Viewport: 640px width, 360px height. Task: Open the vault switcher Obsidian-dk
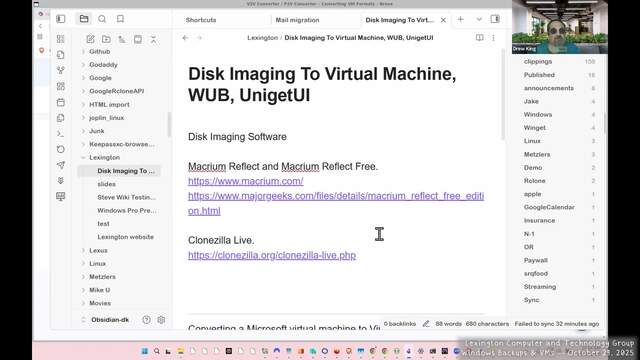pyautogui.click(x=110, y=320)
